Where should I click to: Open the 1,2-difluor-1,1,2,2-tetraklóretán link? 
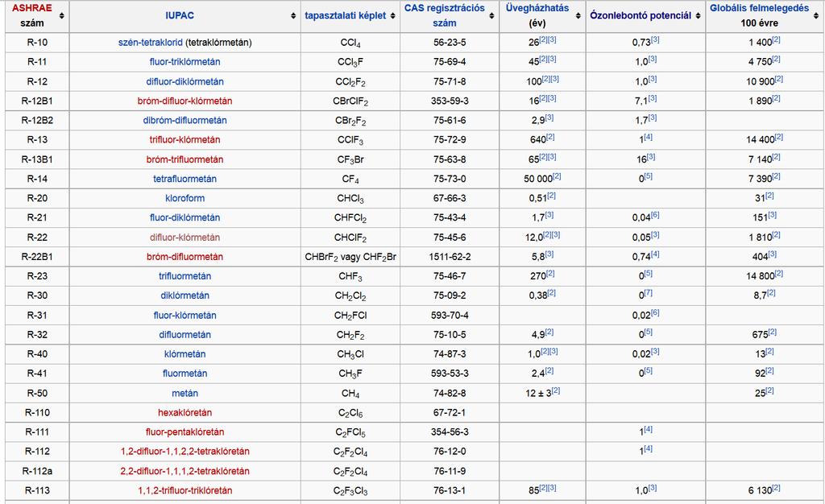[184, 452]
